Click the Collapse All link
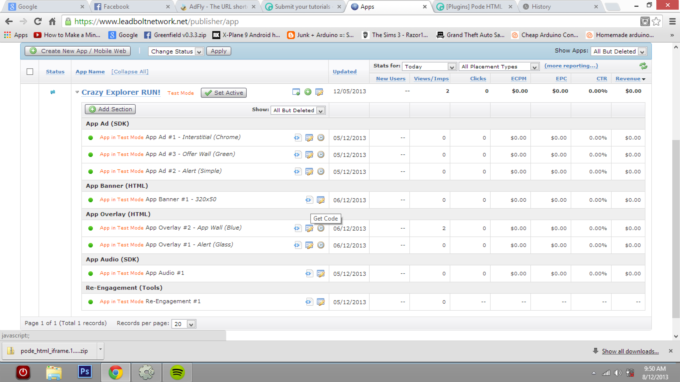 pyautogui.click(x=130, y=72)
